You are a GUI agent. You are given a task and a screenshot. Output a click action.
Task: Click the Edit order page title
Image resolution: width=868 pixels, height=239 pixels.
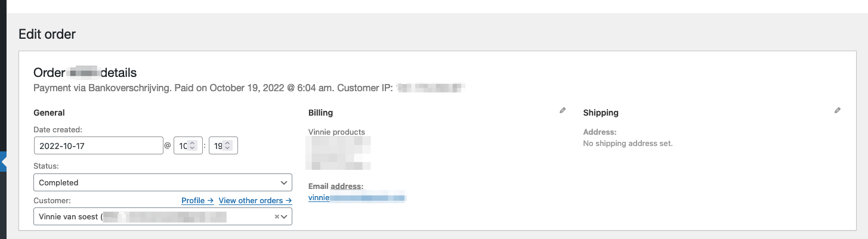(x=47, y=34)
